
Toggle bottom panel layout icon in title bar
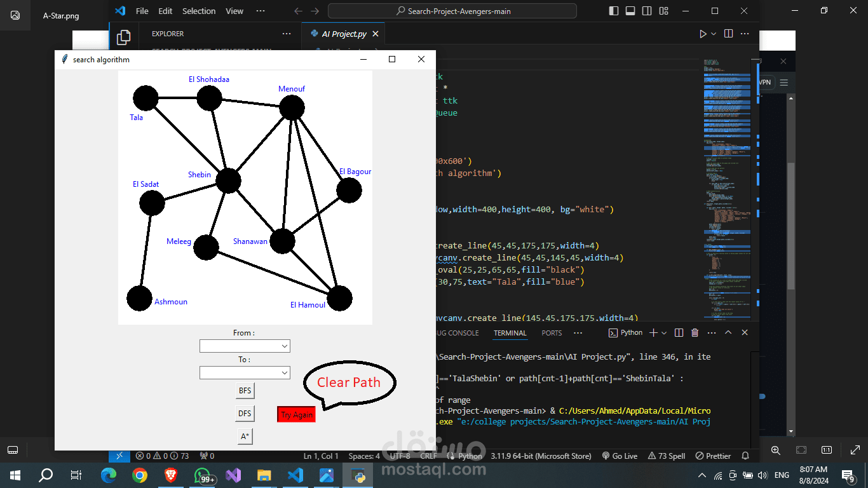[630, 11]
